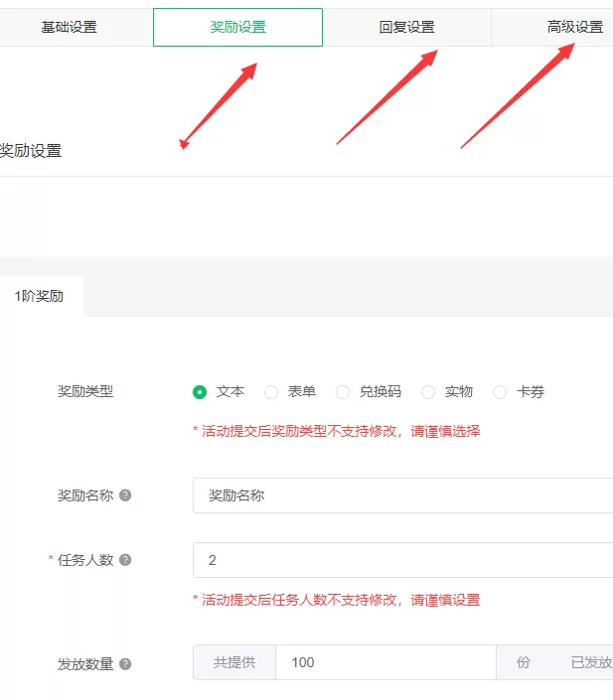Image resolution: width=613 pixels, height=700 pixels.
Task: Click the 任务人数 label text
Action: [x=85, y=560]
